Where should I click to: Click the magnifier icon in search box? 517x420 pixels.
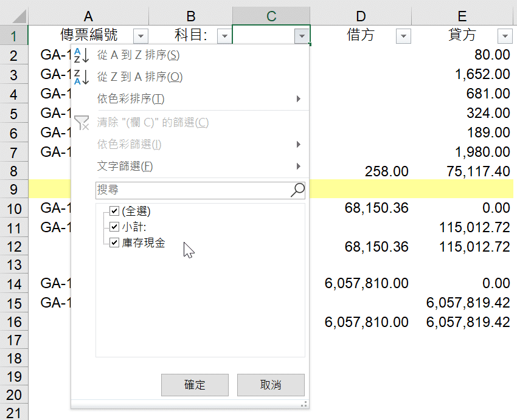coord(297,190)
